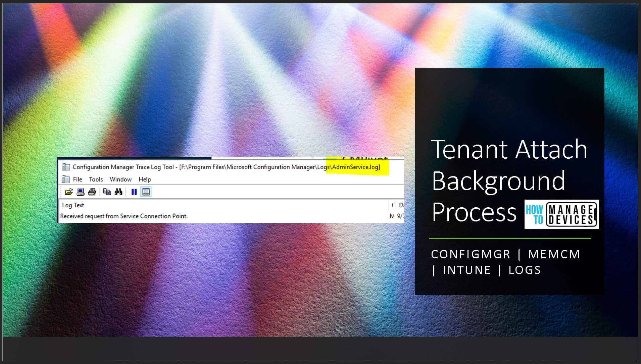Open the File menu

[x=77, y=179]
